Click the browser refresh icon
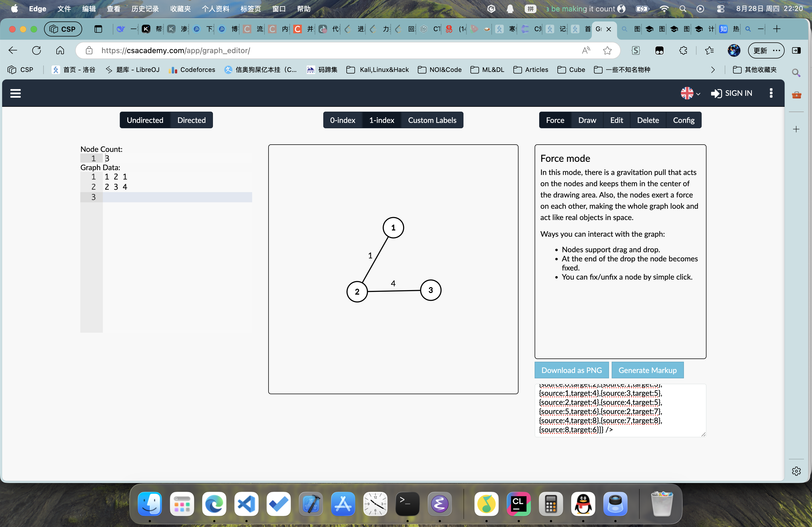Screen dimensions: 812x527 point(37,50)
